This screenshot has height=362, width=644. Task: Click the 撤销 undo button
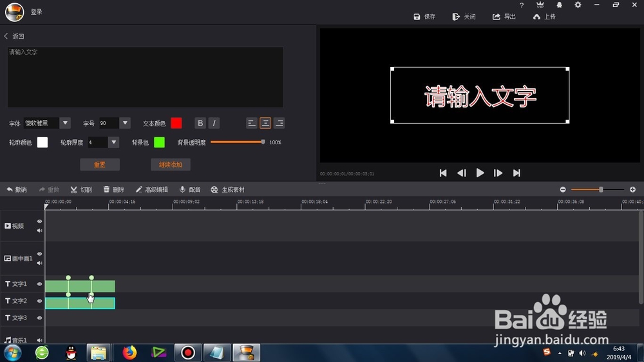point(17,189)
